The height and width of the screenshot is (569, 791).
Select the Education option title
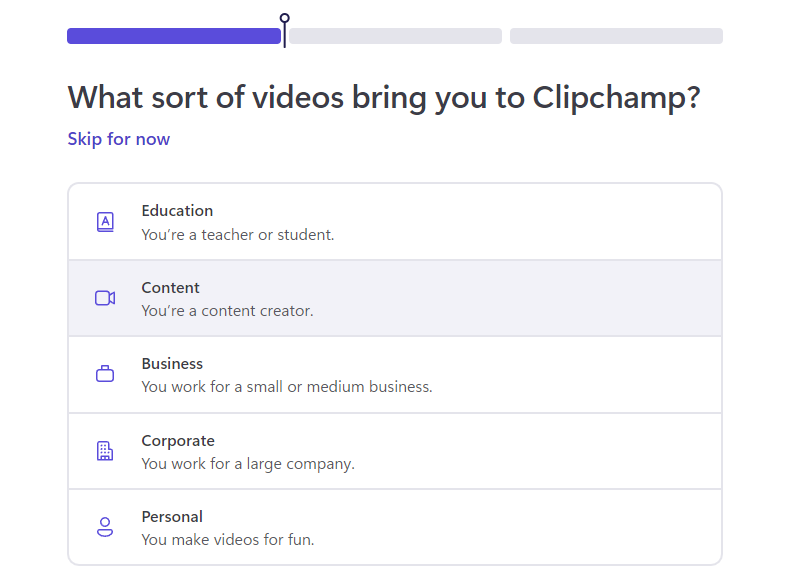pos(177,211)
